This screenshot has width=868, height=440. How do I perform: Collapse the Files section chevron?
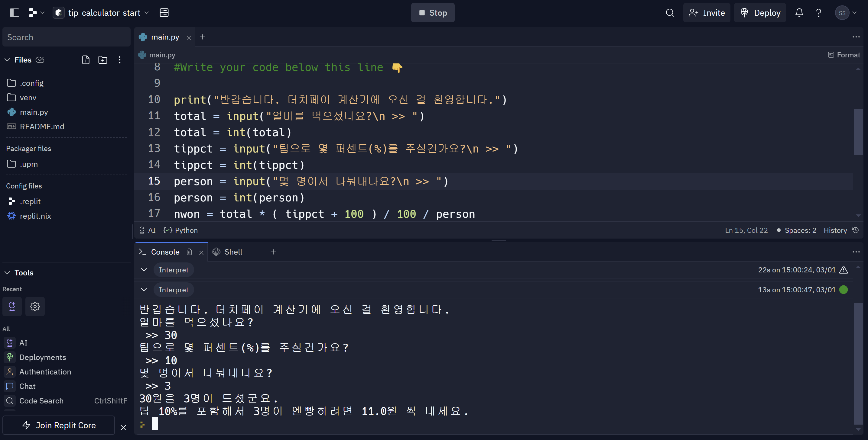pyautogui.click(x=8, y=60)
